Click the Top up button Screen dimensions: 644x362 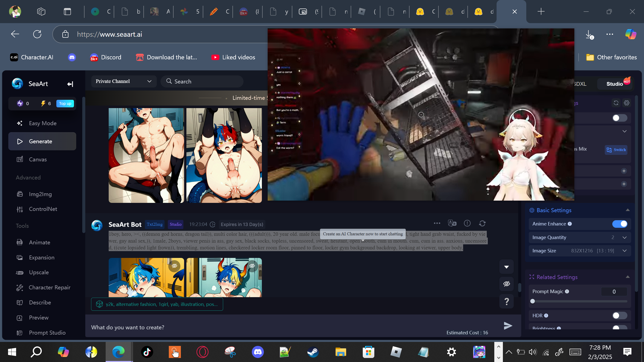point(65,104)
